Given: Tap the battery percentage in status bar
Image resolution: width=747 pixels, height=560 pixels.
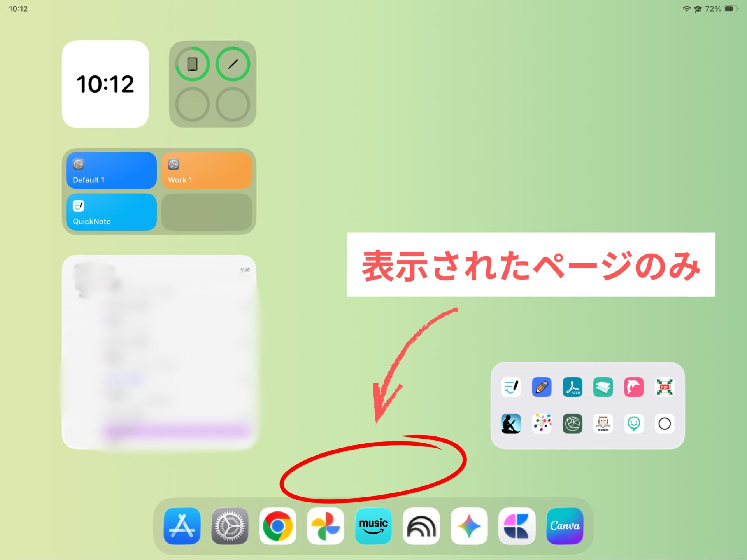Looking at the screenshot, I should pos(713,9).
